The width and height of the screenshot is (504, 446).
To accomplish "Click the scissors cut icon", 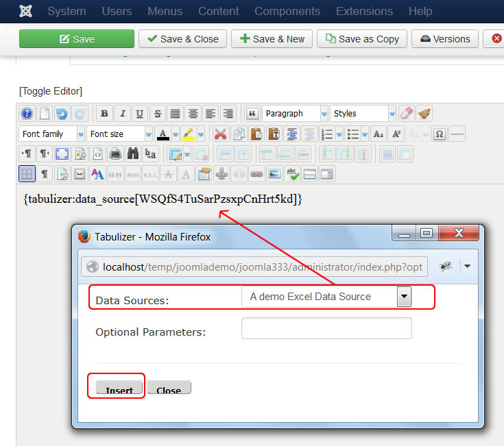I will pos(220,134).
